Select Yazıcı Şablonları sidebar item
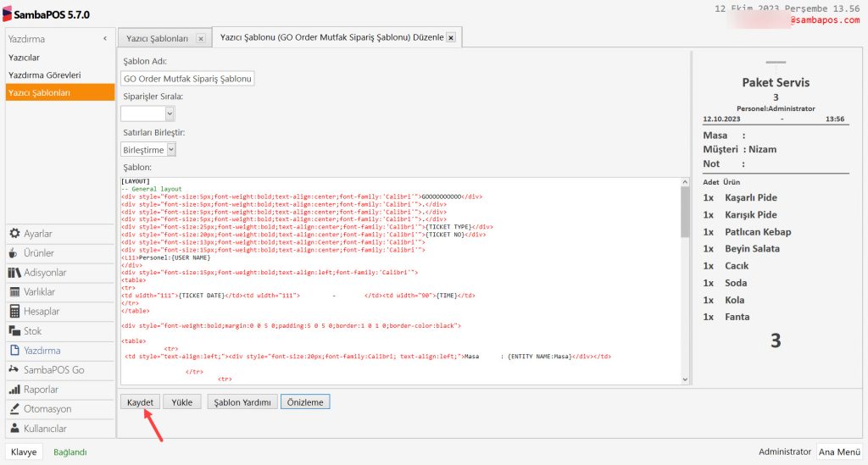 click(x=60, y=92)
